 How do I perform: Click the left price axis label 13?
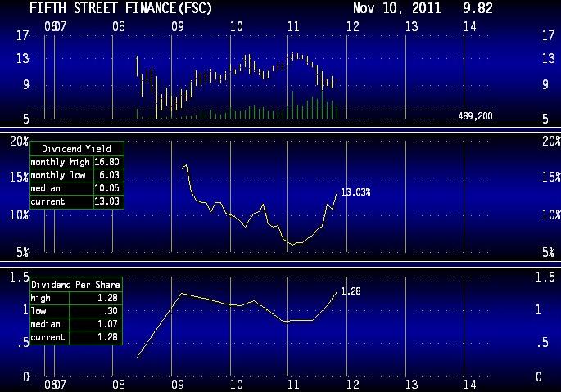23,58
